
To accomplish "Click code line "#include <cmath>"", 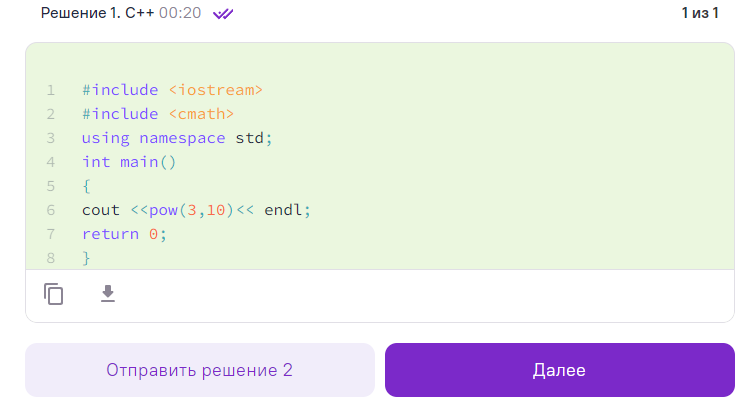I will pyautogui.click(x=158, y=114).
